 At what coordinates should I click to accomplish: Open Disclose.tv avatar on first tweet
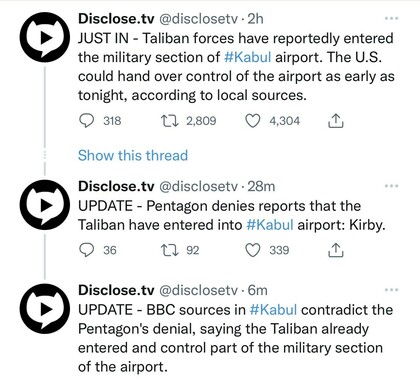point(45,37)
